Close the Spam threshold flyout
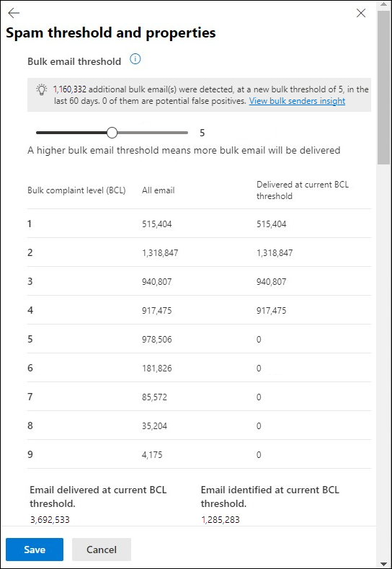 (361, 14)
